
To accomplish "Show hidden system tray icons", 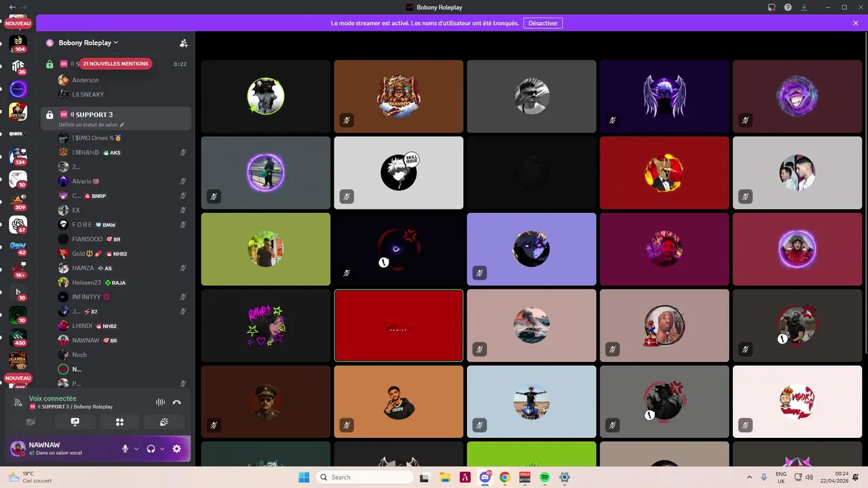I will [749, 477].
